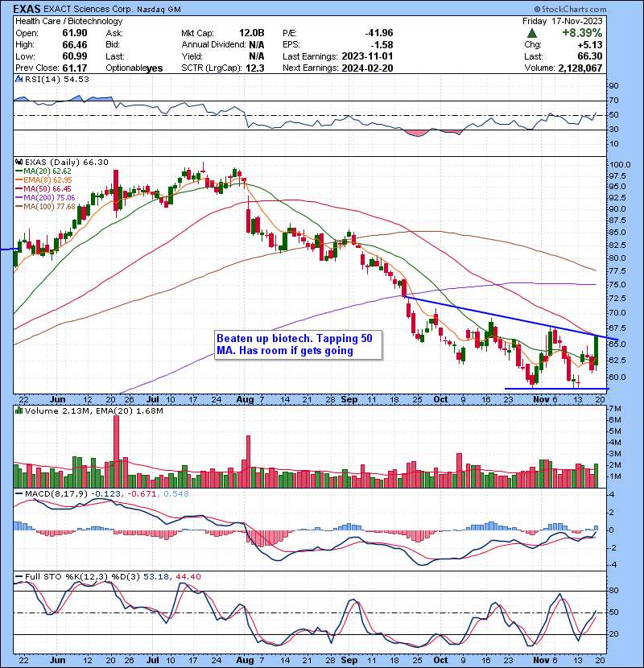Click the EXACT Sciences Corp. company name
Screen dimensions: 644x668
(x=89, y=9)
